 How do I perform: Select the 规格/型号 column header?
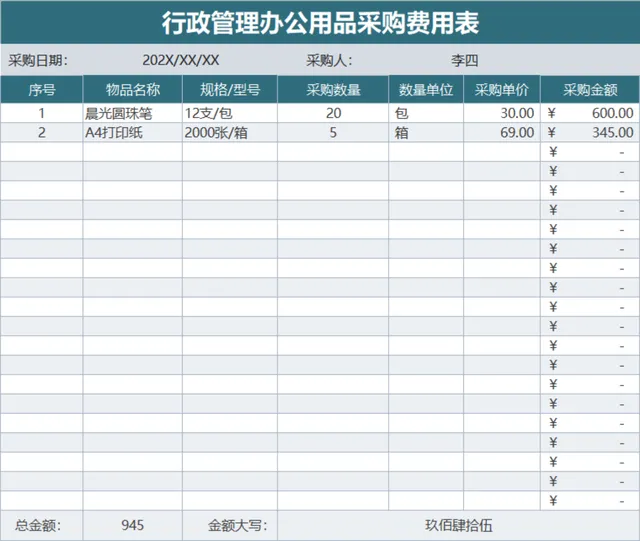coord(230,89)
